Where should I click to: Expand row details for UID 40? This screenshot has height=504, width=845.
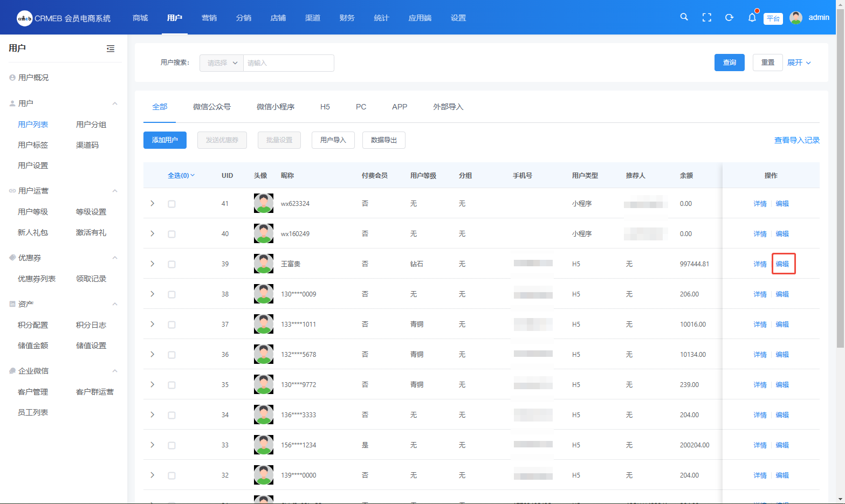tap(152, 233)
